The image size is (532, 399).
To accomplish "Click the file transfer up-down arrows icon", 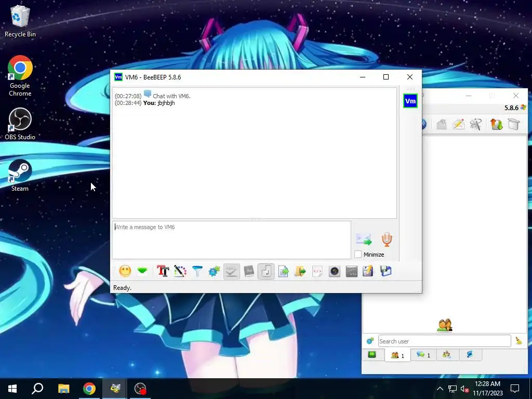I will coord(496,124).
